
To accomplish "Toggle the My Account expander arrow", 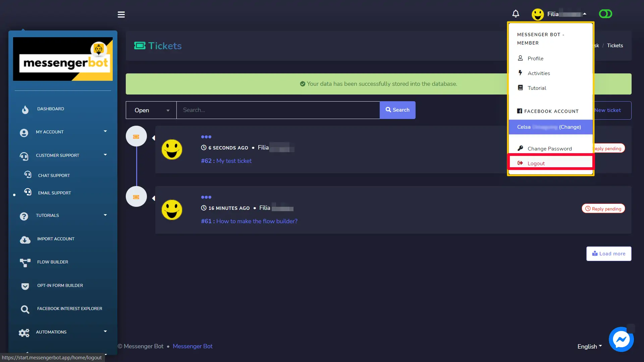I will (105, 131).
